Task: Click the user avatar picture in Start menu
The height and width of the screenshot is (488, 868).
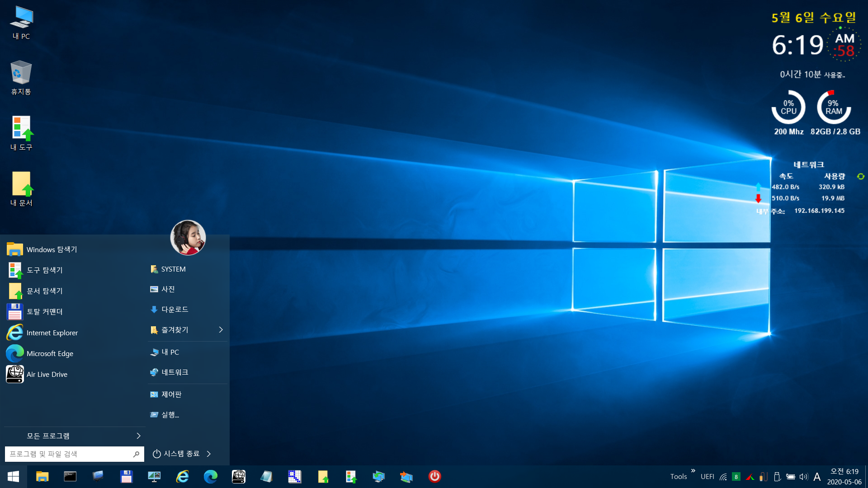Action: (x=188, y=238)
